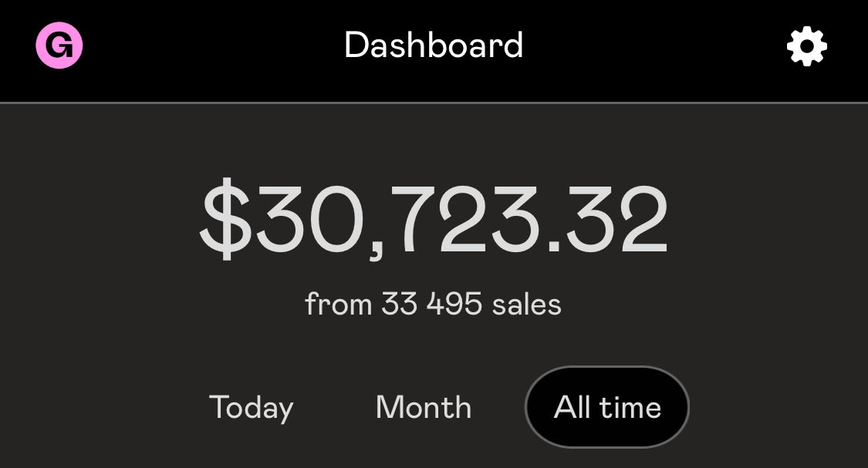Tap the large dollar amount figure
Viewport: 868px width, 468px height.
(434, 220)
